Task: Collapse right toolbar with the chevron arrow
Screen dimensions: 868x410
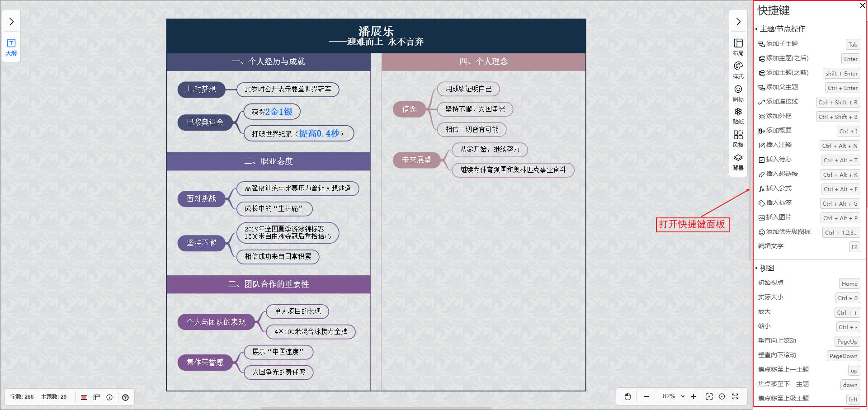Action: 738,22
